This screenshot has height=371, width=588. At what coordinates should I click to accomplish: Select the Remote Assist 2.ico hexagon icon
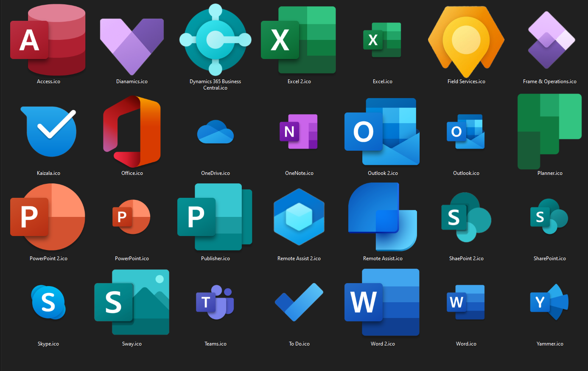[x=299, y=217]
